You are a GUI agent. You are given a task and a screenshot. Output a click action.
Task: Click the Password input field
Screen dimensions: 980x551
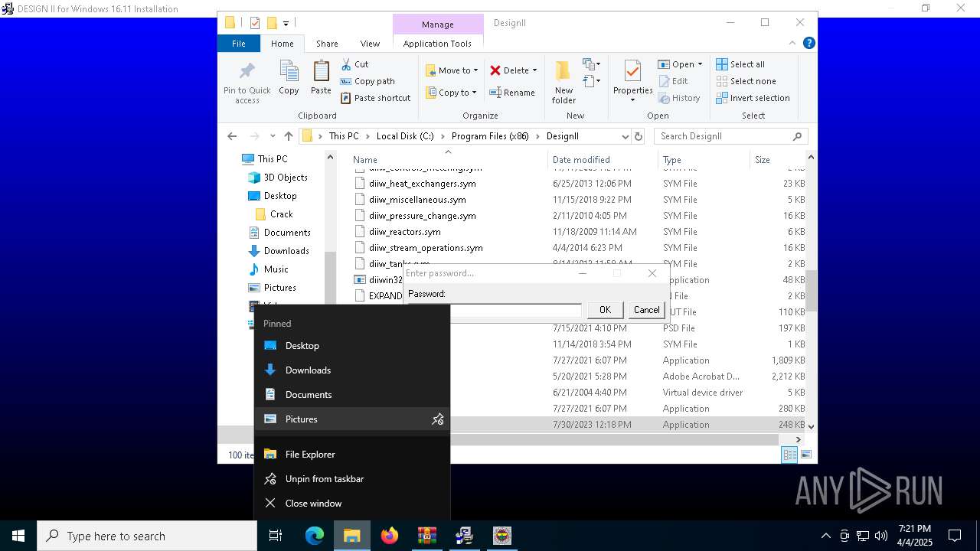coord(495,310)
